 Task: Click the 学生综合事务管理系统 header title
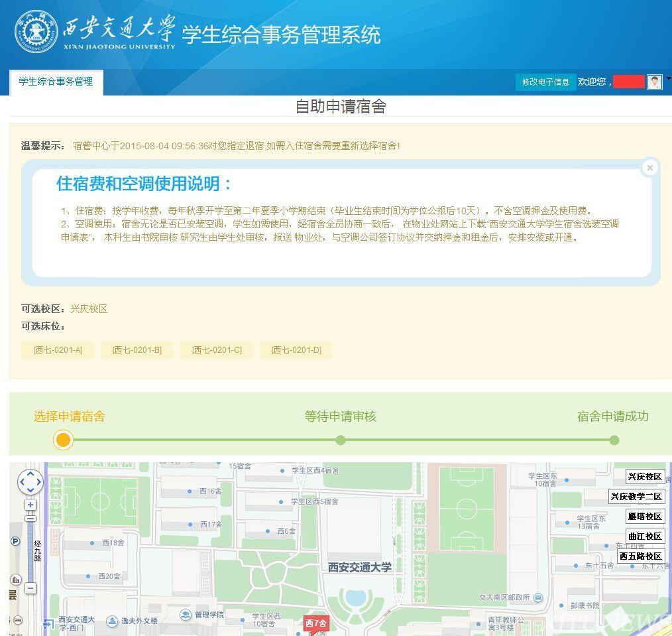[281, 34]
